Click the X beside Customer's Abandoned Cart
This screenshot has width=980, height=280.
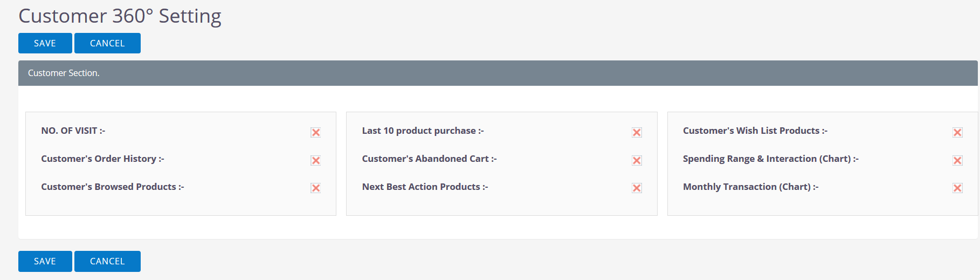click(637, 160)
